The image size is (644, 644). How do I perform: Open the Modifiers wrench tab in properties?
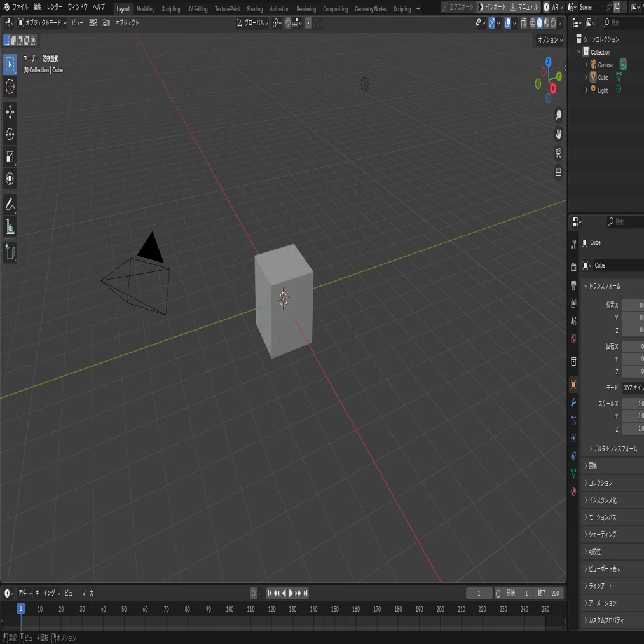click(x=573, y=402)
